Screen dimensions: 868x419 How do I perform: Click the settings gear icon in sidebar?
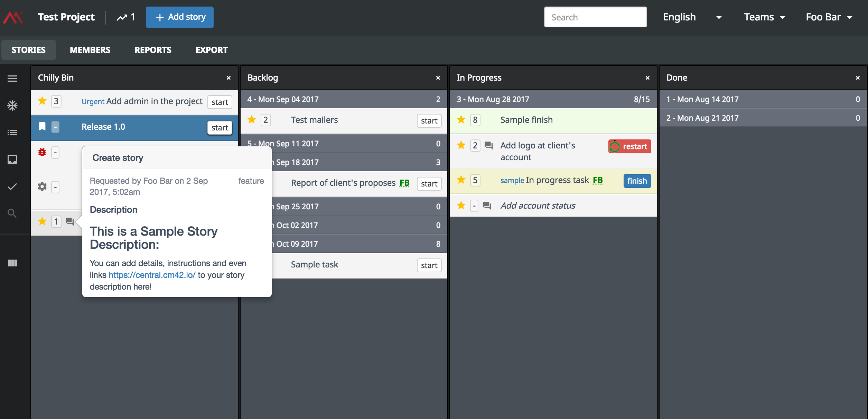pos(42,187)
